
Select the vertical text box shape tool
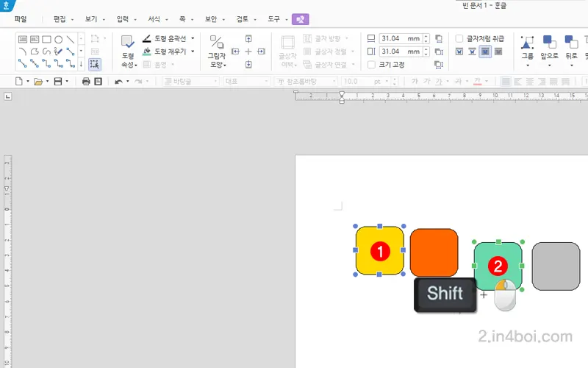(35, 39)
